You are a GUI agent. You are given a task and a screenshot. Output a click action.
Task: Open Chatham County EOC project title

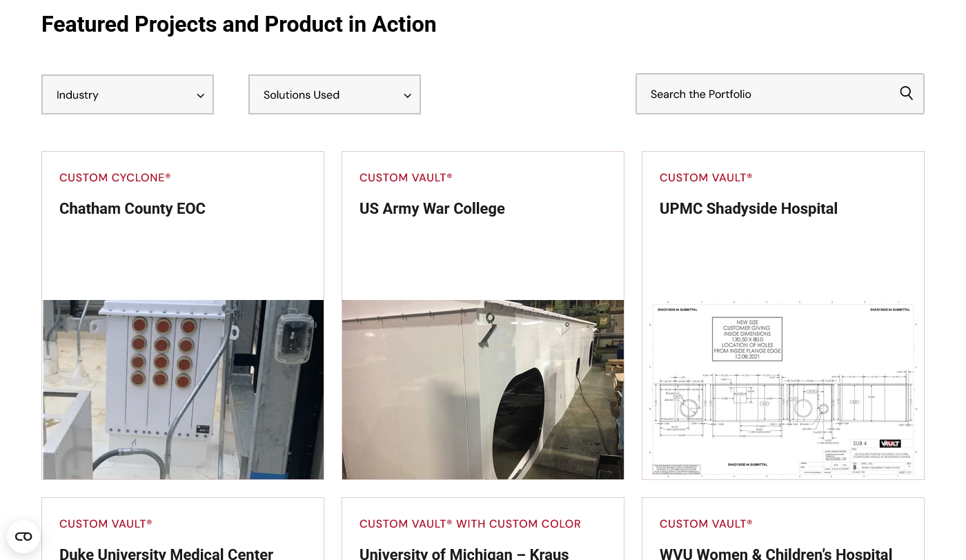132,209
